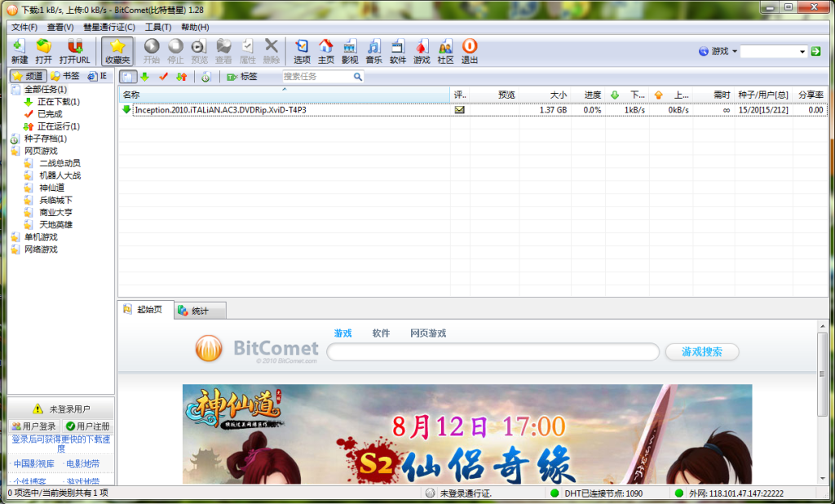Click the 用户登录 (User login) button
The height and width of the screenshot is (504, 835).
(34, 427)
